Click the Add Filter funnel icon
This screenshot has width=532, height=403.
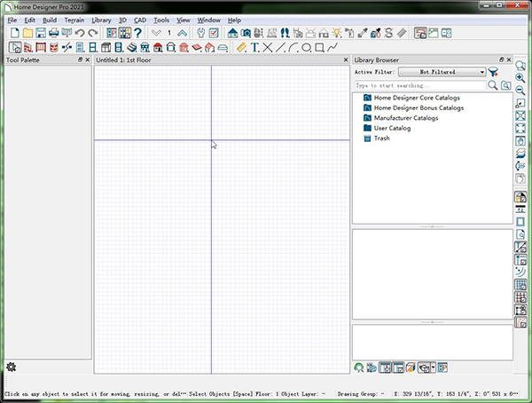click(x=494, y=71)
